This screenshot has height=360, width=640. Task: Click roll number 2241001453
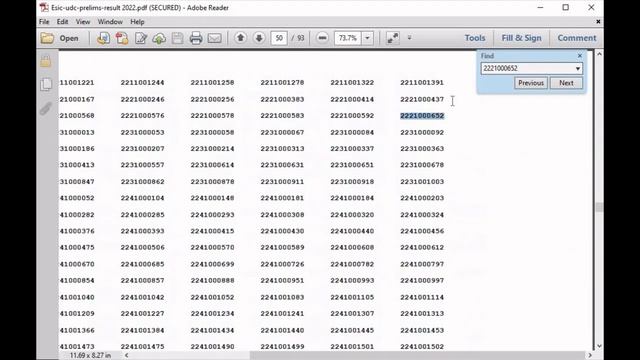[x=422, y=330]
